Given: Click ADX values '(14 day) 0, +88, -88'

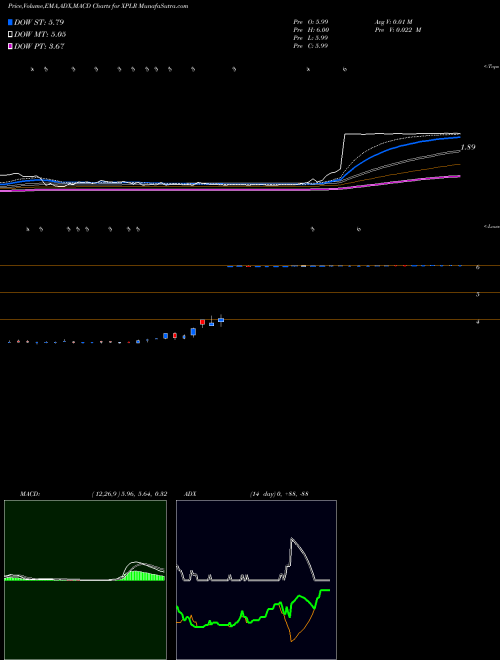Looking at the screenshot, I should [279, 494].
